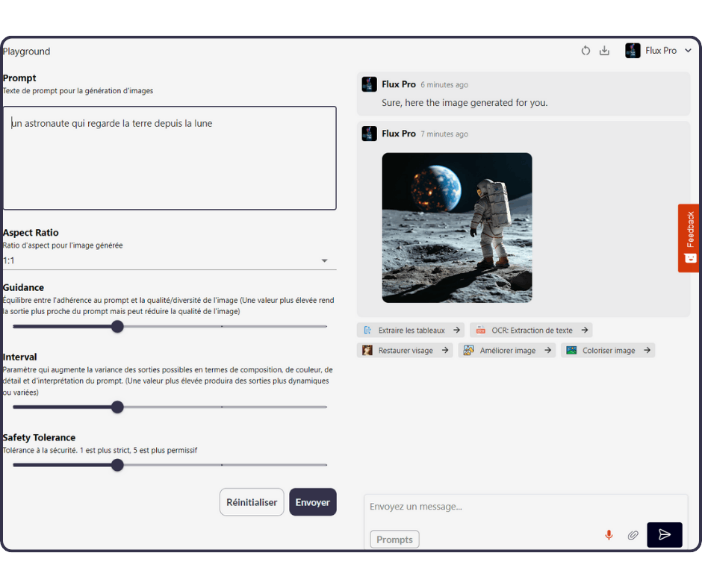Click the Flux Pro avatar in header
Image resolution: width=702 pixels, height=588 pixels.
coord(632,51)
